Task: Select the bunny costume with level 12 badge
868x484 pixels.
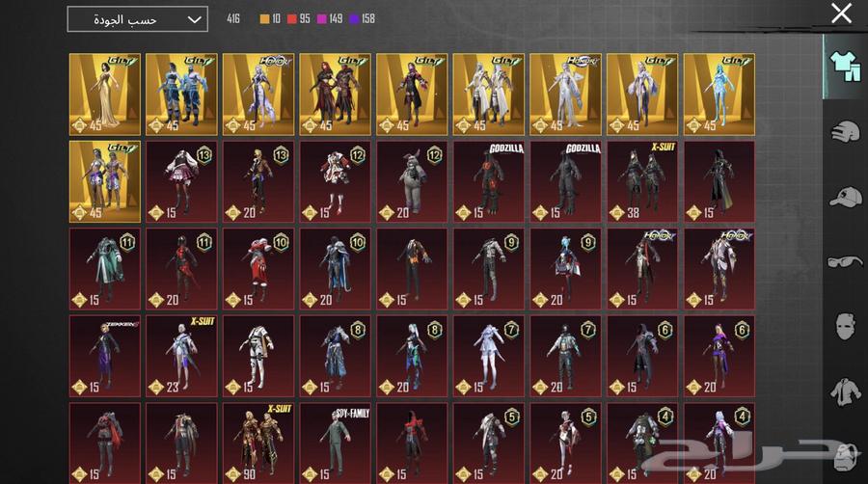Action: 412,181
